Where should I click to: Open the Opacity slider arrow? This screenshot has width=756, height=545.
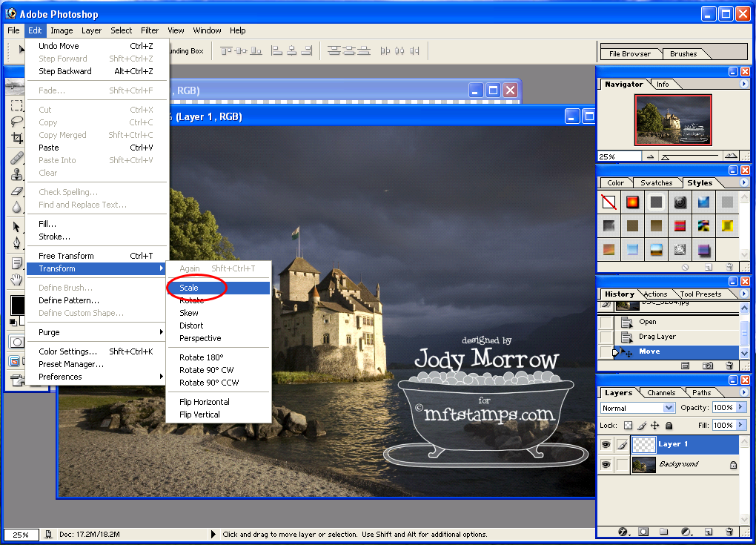coord(740,408)
